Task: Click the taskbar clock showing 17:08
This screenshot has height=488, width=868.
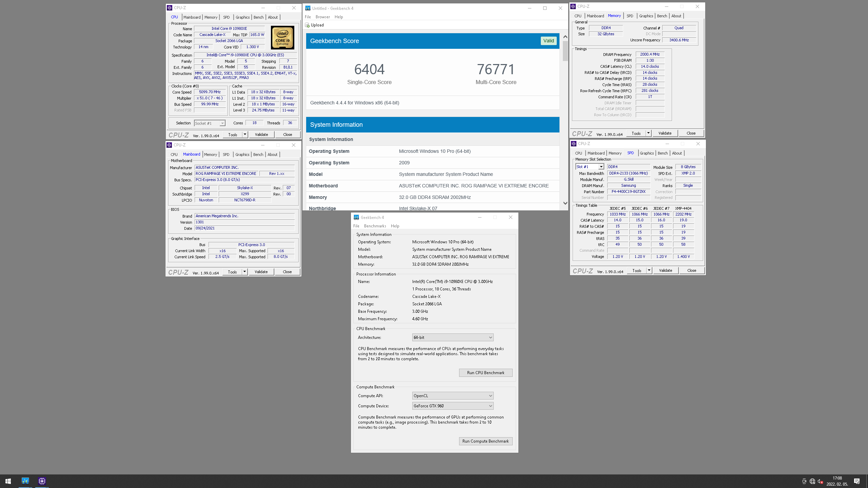Action: 837,478
